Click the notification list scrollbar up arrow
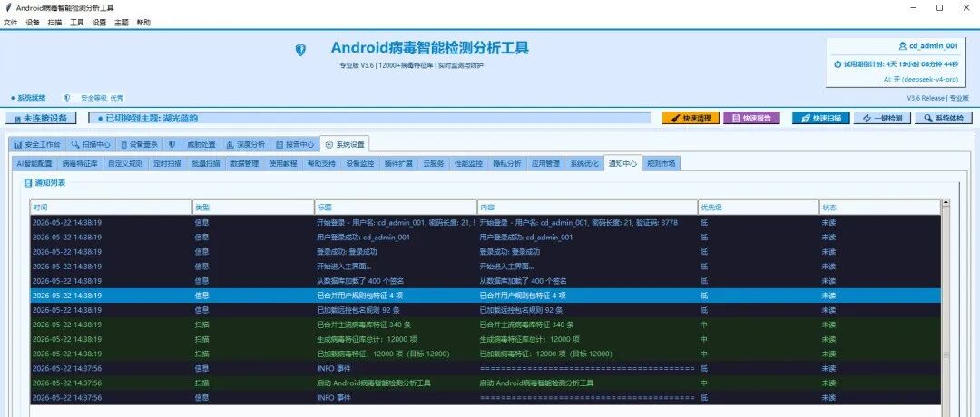Image resolution: width=980 pixels, height=417 pixels. (x=946, y=203)
